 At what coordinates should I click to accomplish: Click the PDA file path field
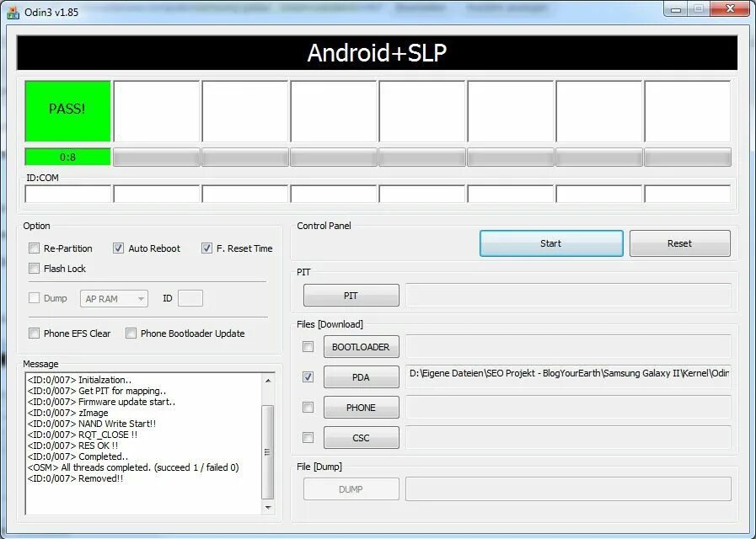pyautogui.click(x=568, y=377)
